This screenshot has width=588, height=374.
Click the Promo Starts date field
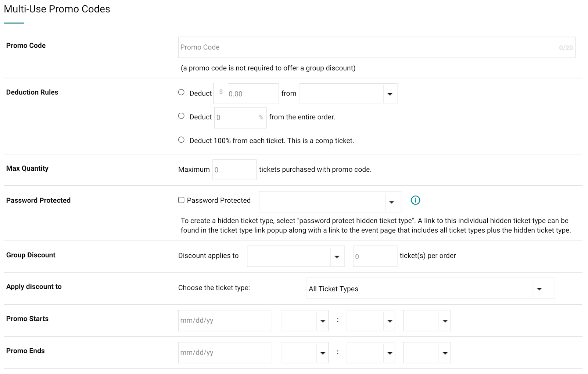(225, 320)
